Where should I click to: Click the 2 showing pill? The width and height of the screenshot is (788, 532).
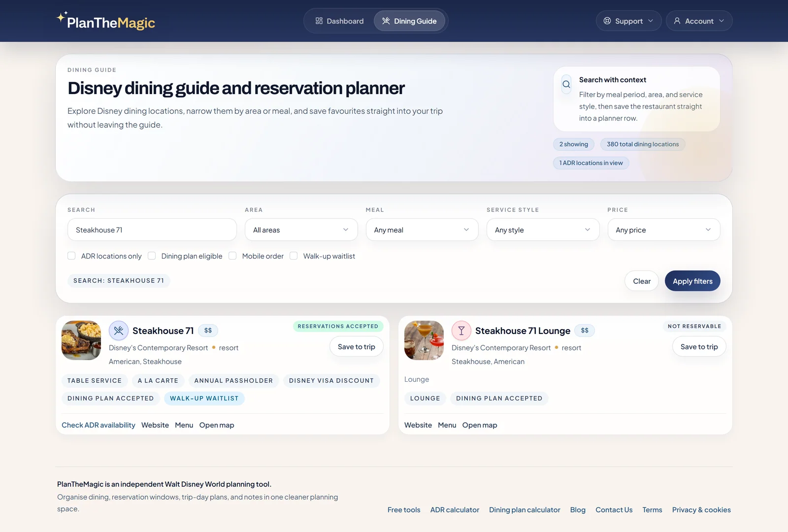574,144
